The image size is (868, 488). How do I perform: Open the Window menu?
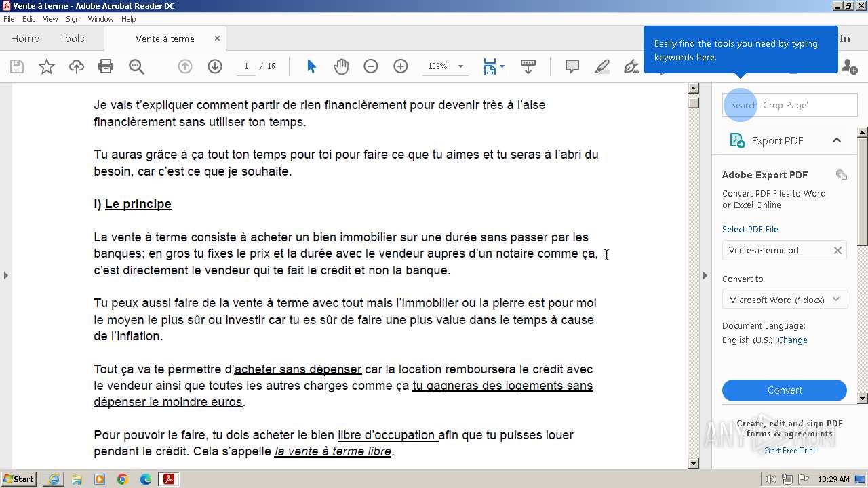click(100, 19)
